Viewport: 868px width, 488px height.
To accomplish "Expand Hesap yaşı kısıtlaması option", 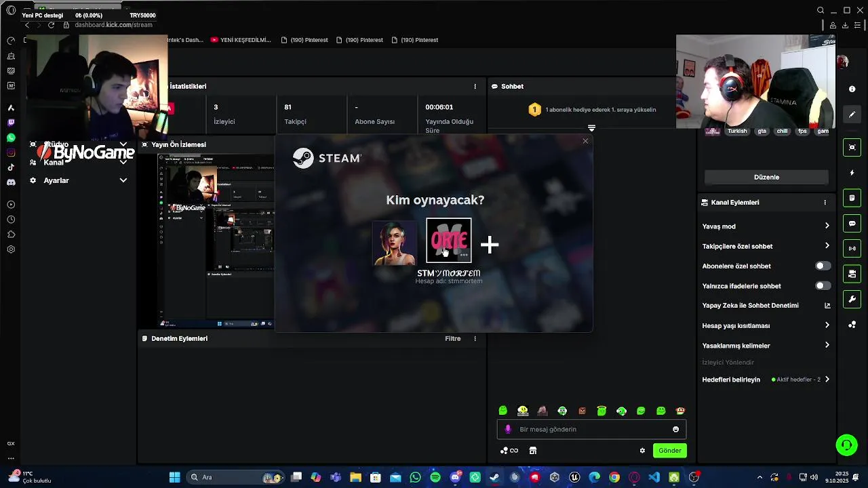I will click(x=827, y=325).
